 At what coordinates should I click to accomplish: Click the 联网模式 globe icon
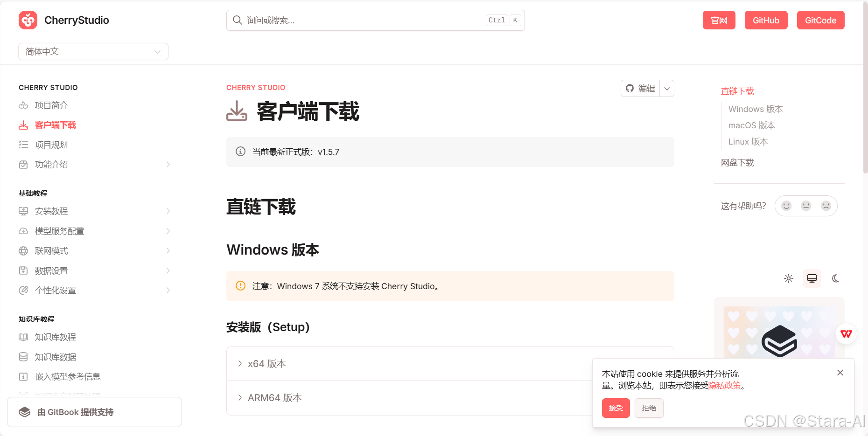tap(23, 251)
